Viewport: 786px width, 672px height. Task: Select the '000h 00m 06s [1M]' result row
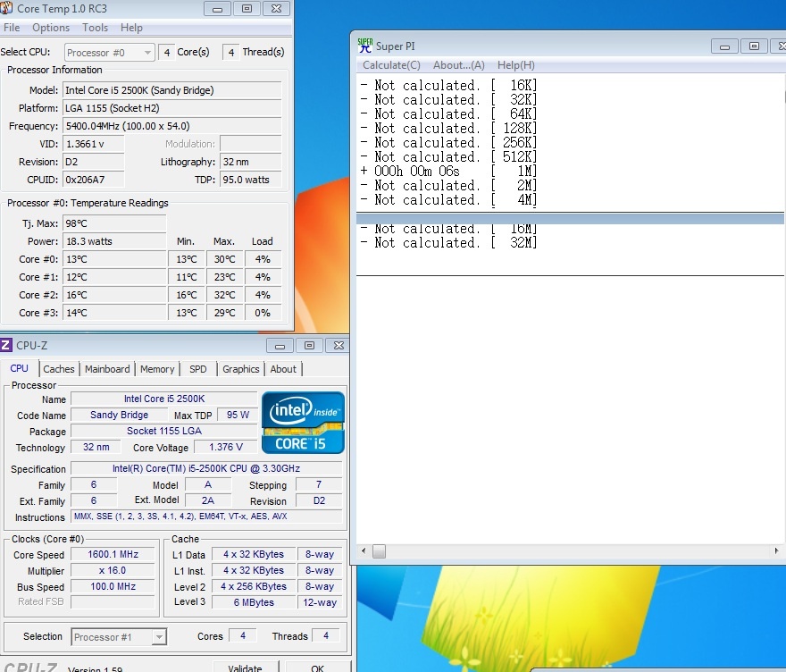pos(448,172)
